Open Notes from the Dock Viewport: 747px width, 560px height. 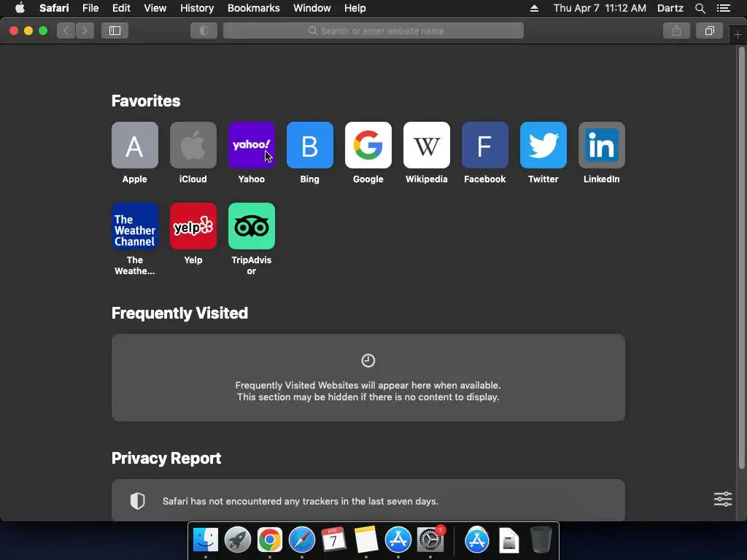click(366, 540)
